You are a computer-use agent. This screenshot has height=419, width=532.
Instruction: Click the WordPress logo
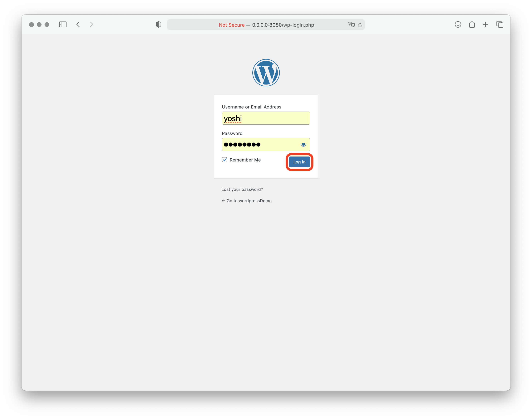[266, 73]
